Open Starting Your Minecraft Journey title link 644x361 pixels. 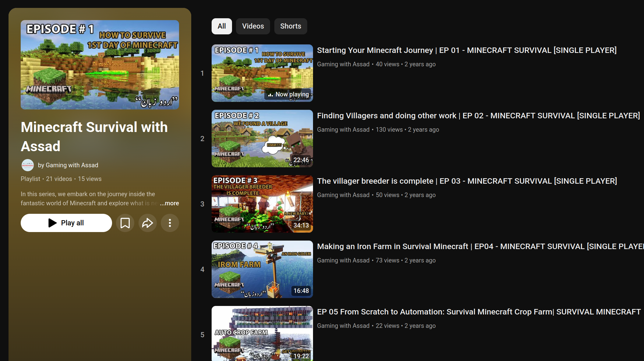point(466,50)
